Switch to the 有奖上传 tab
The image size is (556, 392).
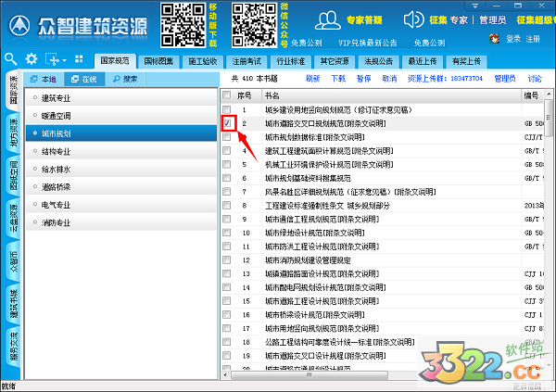466,61
